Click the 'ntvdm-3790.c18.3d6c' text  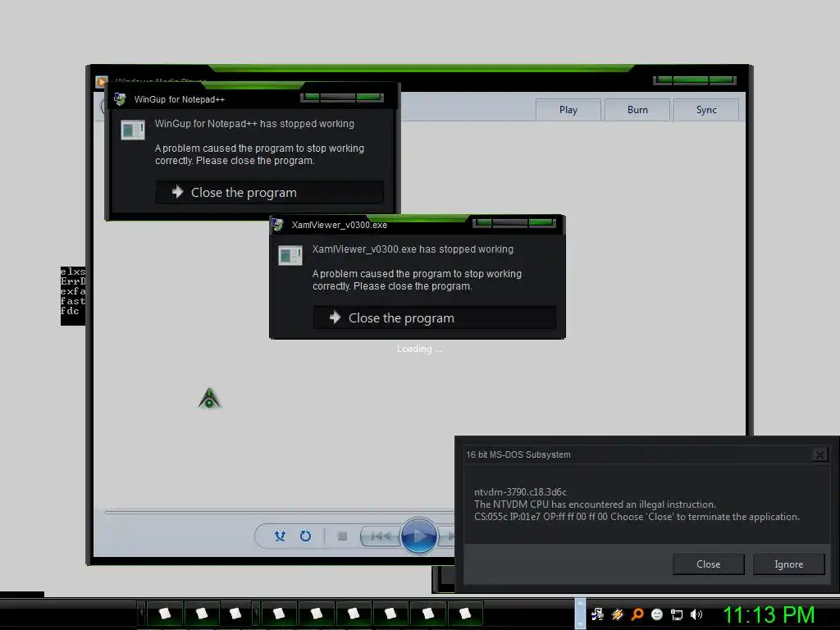[x=520, y=492]
